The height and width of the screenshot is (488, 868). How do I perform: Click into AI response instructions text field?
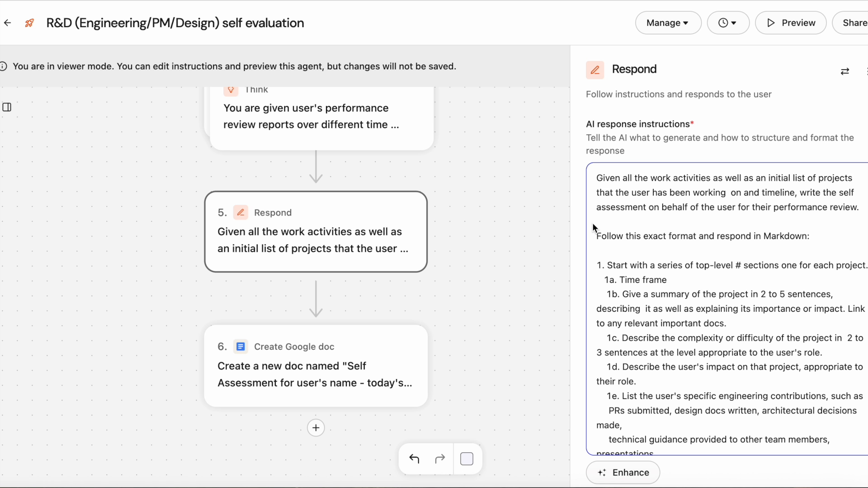(x=728, y=307)
